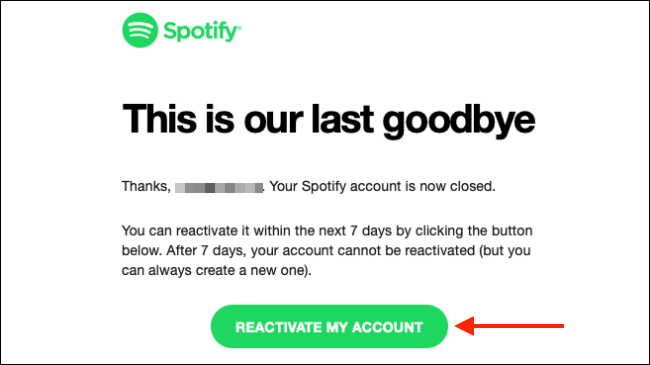Reactivate my account via green button

tap(329, 327)
